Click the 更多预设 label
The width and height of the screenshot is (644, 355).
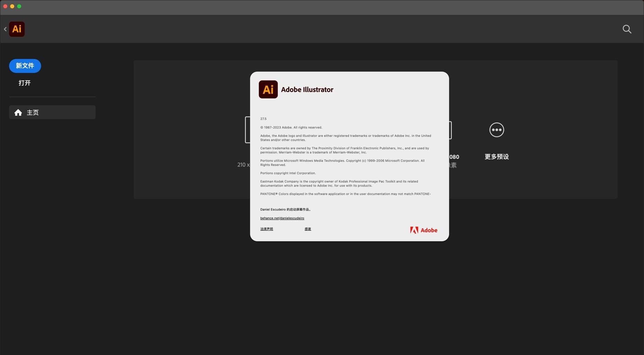tap(497, 157)
